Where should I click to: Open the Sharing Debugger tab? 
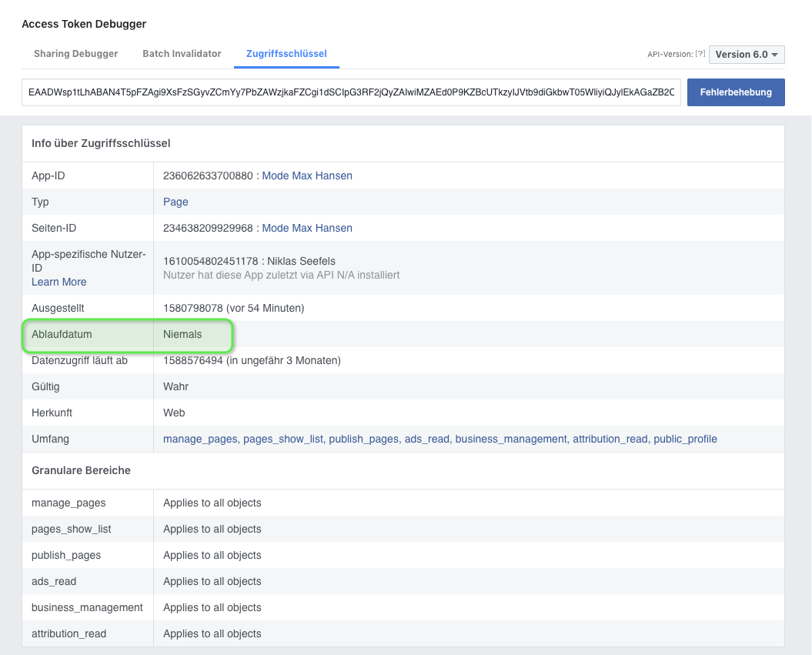pos(75,54)
